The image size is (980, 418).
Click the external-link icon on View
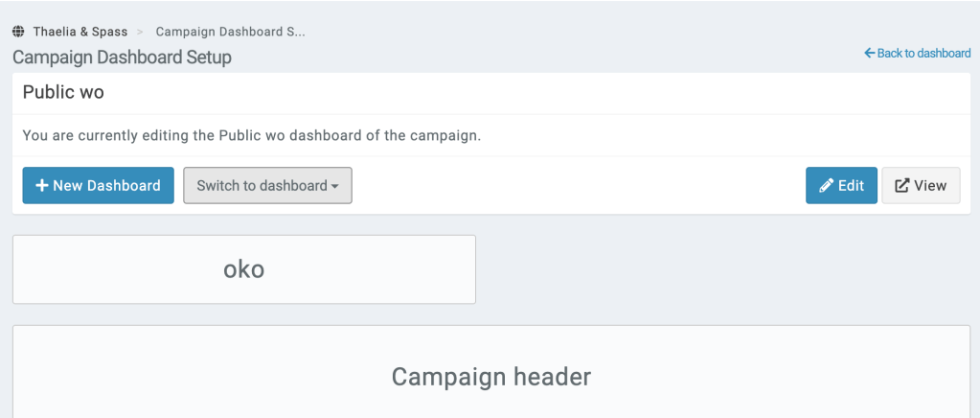tap(901, 186)
